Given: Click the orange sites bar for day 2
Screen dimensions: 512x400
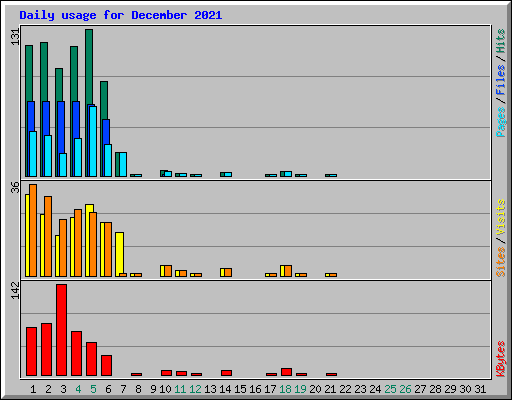Looking at the screenshot, I should pyautogui.click(x=48, y=236).
